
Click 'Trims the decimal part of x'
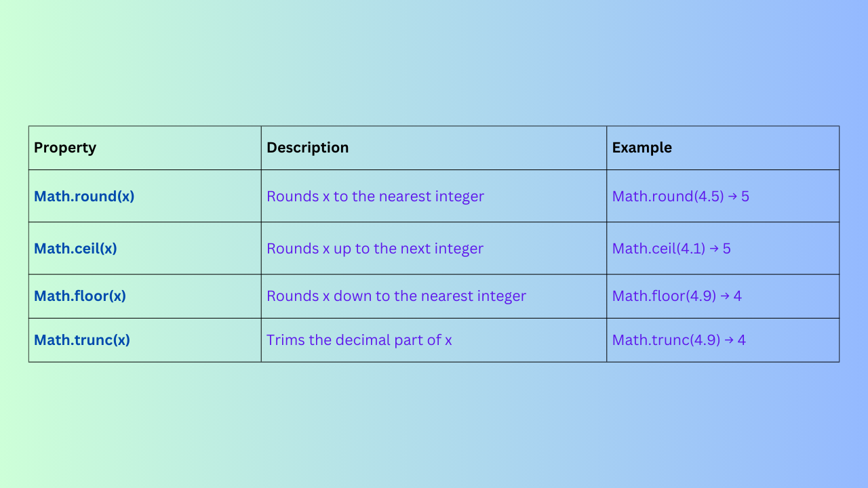(x=359, y=340)
